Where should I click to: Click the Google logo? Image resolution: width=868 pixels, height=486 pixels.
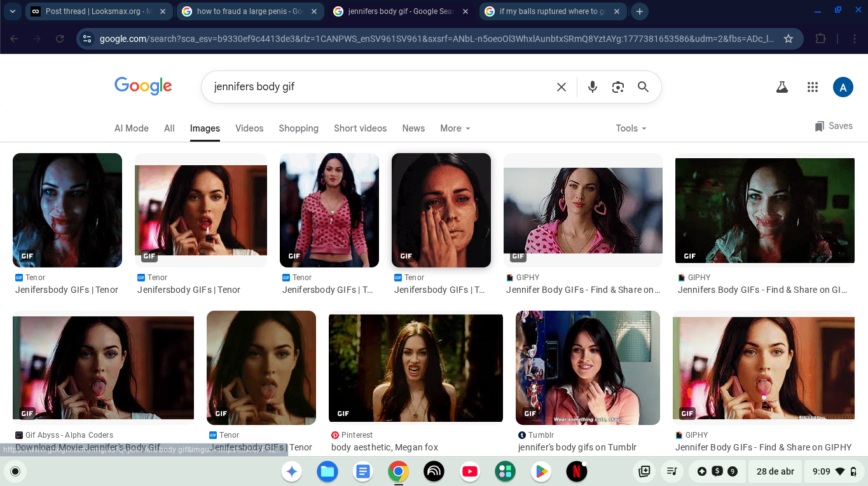click(143, 86)
